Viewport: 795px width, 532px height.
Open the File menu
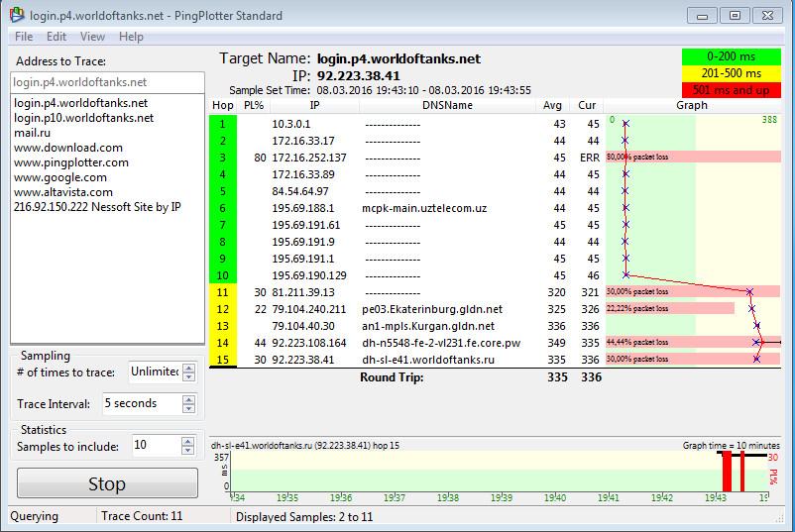pyautogui.click(x=24, y=37)
